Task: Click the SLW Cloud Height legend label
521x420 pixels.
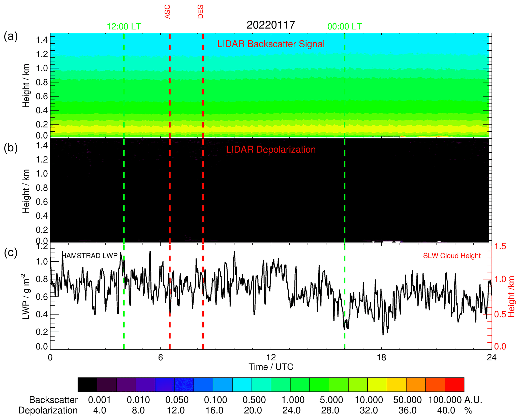Action: (452, 256)
